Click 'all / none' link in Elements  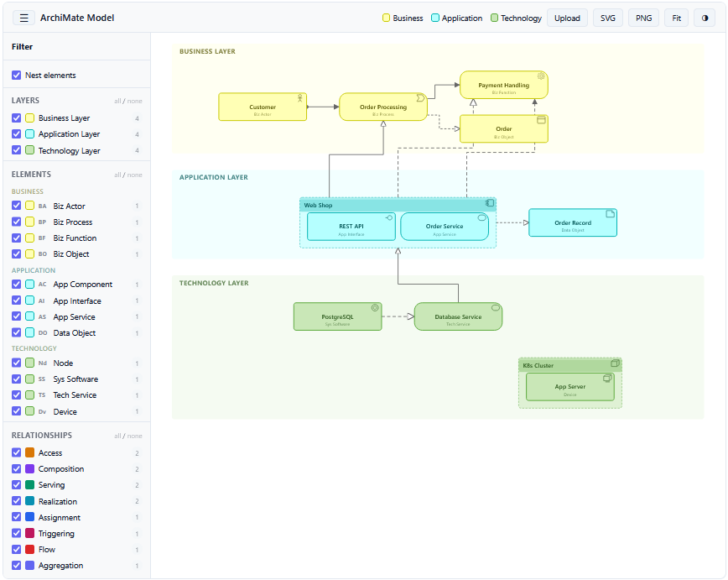point(128,175)
